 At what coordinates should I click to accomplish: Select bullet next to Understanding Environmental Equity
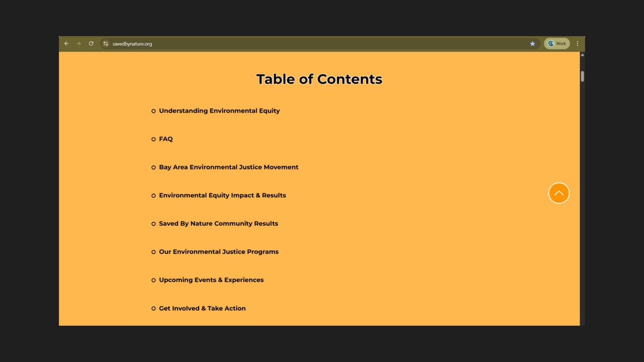(153, 111)
